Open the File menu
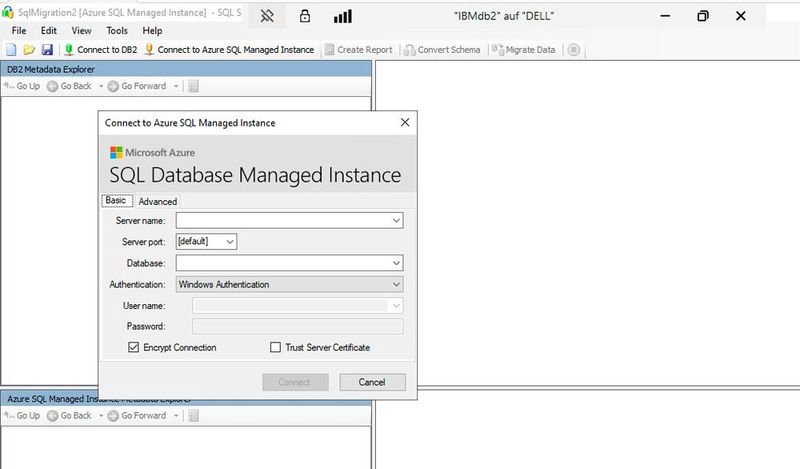Image resolution: width=800 pixels, height=469 pixels. [19, 31]
